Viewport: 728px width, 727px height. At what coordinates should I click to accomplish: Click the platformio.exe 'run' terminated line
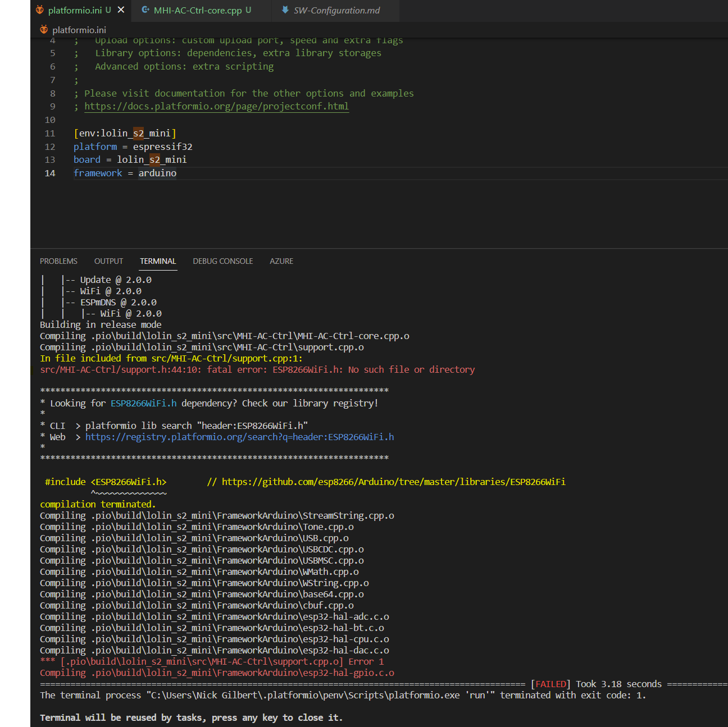pyautogui.click(x=343, y=695)
